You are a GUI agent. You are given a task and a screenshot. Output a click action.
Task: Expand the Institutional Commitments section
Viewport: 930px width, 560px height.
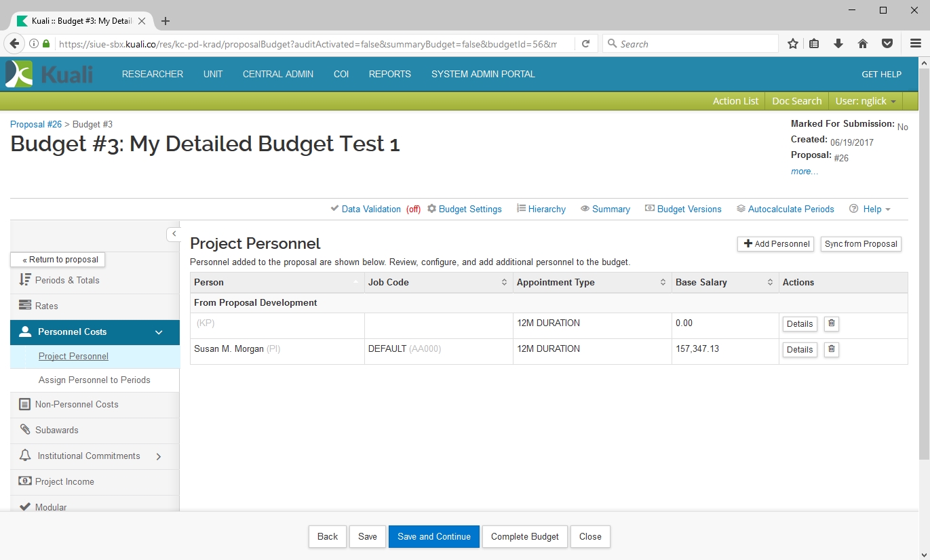click(x=159, y=456)
